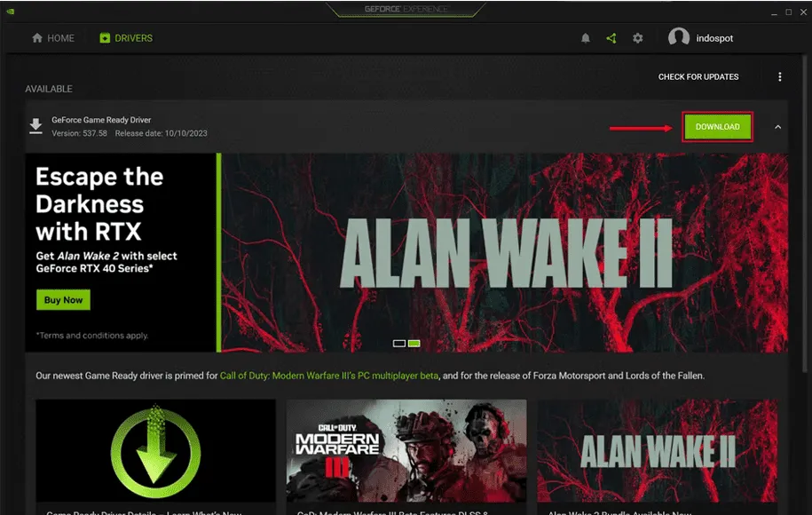The width and height of the screenshot is (812, 515).
Task: Click the Buy Now button
Action: click(x=63, y=300)
